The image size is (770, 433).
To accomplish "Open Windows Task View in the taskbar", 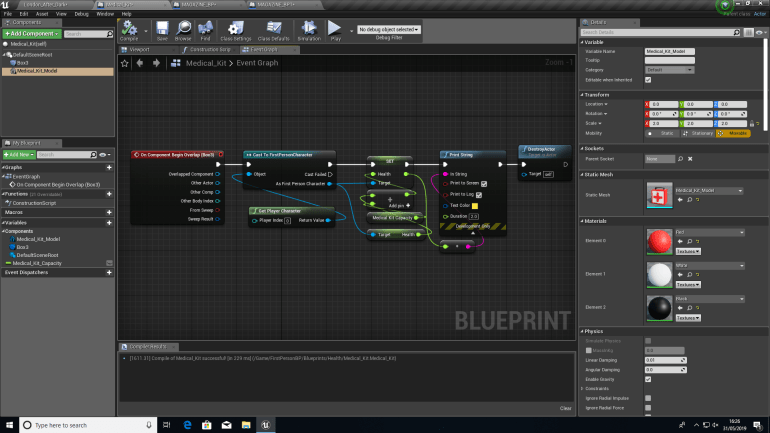I will click(x=166, y=425).
